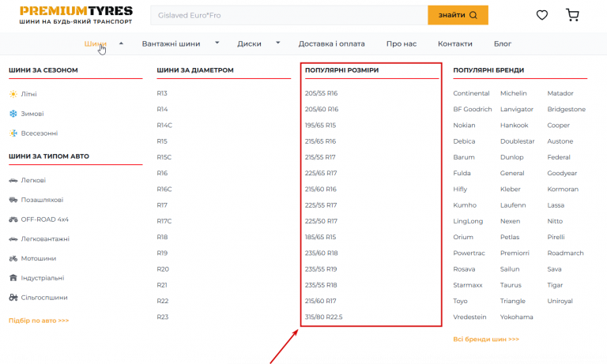Select Сільгоспшини tyre type link
This screenshot has width=607, height=364.
(44, 298)
